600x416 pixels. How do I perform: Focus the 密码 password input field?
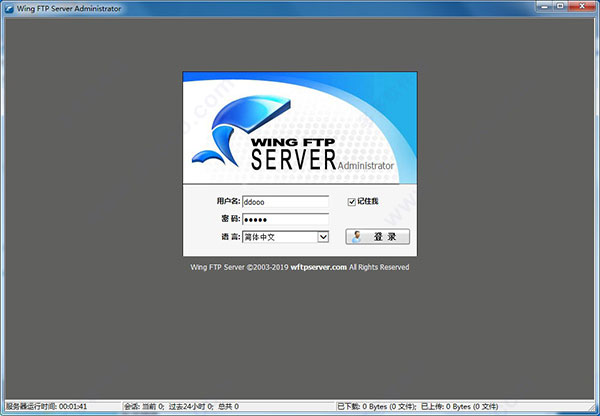pos(285,219)
